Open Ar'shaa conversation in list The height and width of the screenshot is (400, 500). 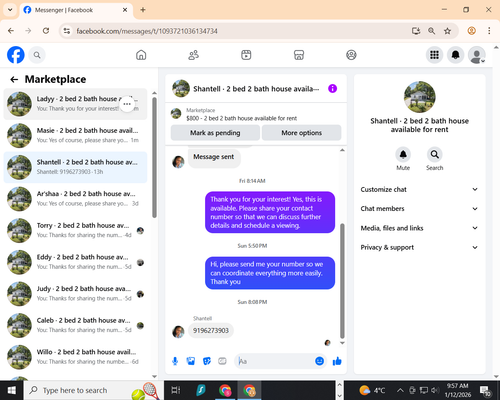tap(75, 199)
